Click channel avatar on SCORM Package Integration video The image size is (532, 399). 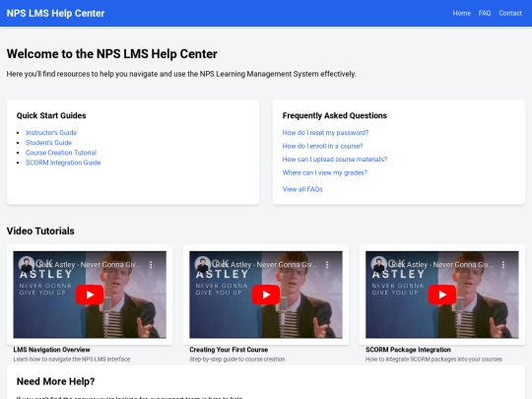(378, 264)
